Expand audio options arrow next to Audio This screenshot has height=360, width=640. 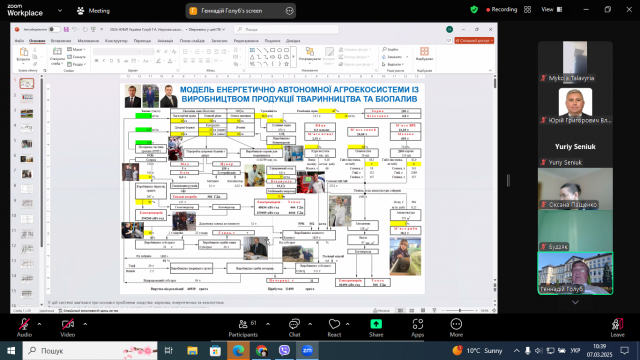point(39,324)
